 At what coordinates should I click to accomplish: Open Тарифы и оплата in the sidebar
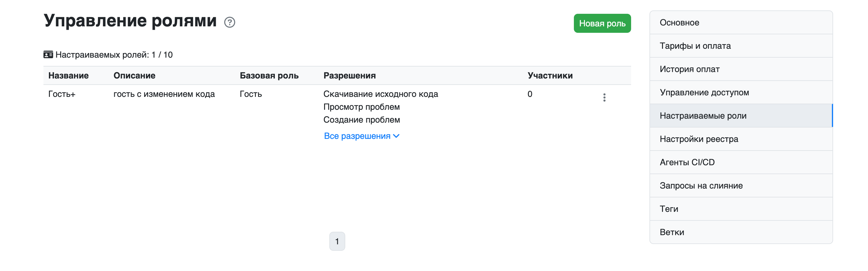click(741, 46)
